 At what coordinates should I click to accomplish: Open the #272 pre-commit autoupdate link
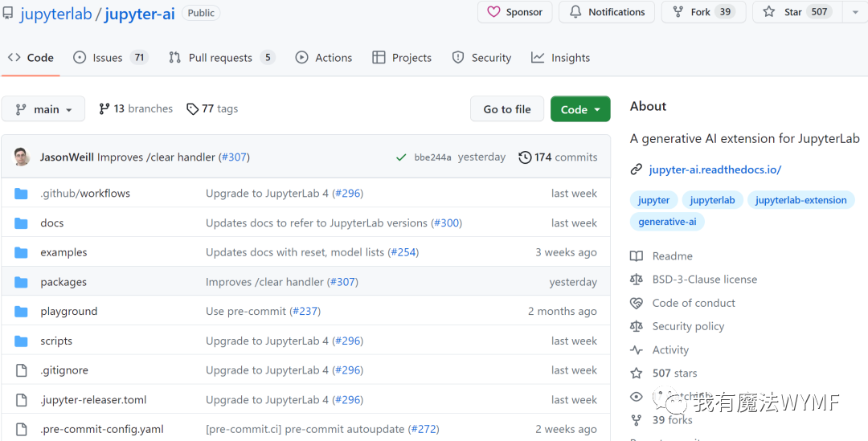point(423,429)
